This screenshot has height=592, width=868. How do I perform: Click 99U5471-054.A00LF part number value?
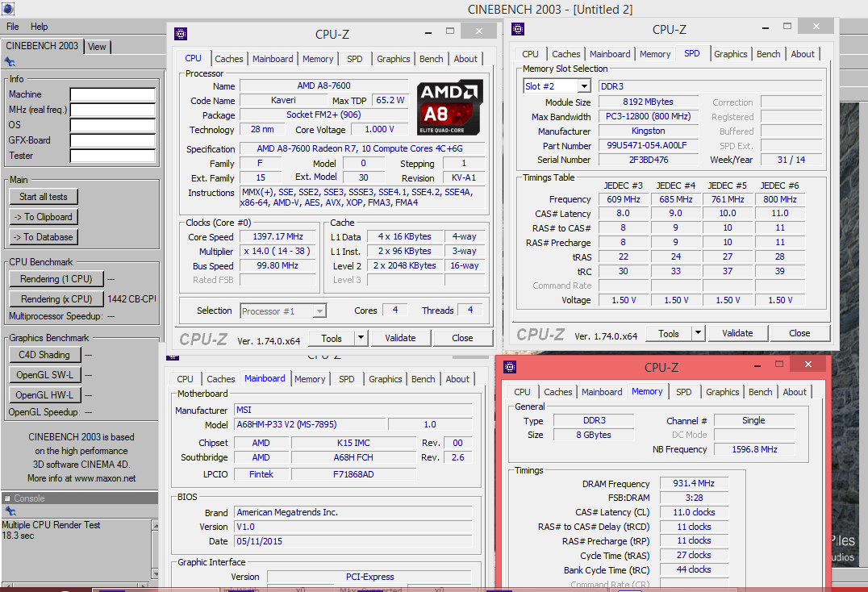649,145
